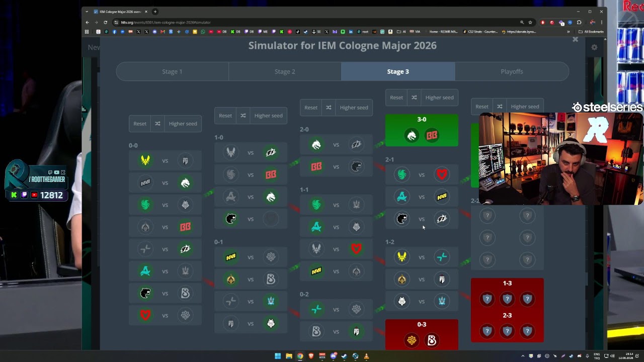This screenshot has height=362, width=644.
Task: Pick the yellow NAVI logo in the 0-1 round
Action: (x=231, y=257)
